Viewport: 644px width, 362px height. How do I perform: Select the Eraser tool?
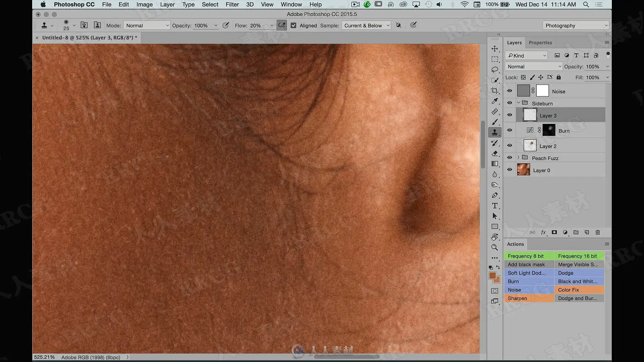click(495, 153)
